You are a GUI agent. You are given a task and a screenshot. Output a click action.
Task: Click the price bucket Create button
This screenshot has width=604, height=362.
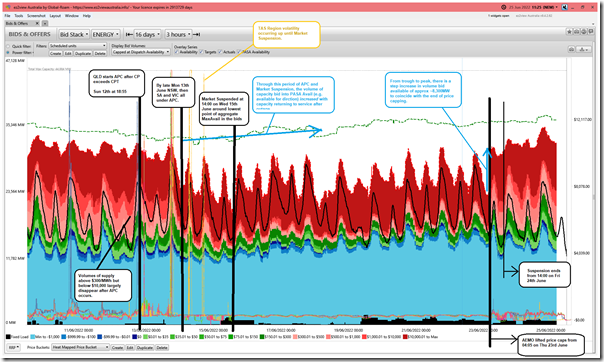(x=117, y=347)
